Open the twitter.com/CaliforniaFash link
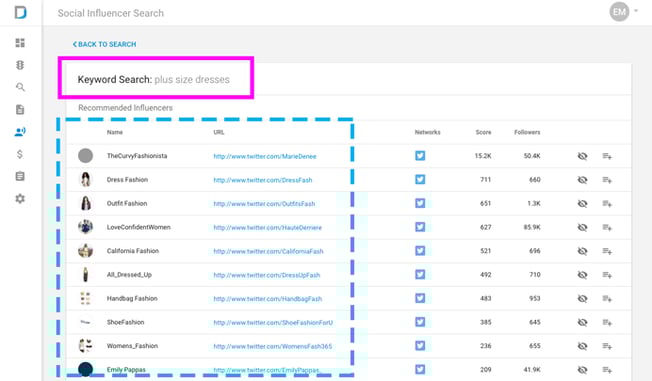The image size is (652, 381). click(x=269, y=251)
